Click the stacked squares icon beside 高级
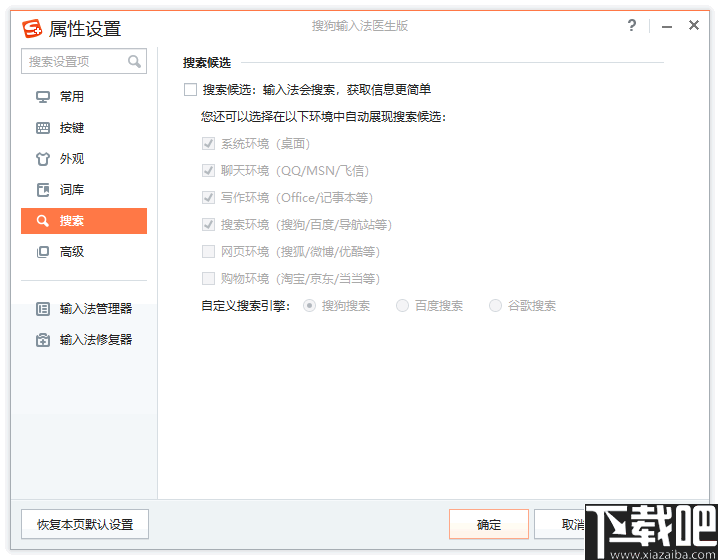 point(43,252)
